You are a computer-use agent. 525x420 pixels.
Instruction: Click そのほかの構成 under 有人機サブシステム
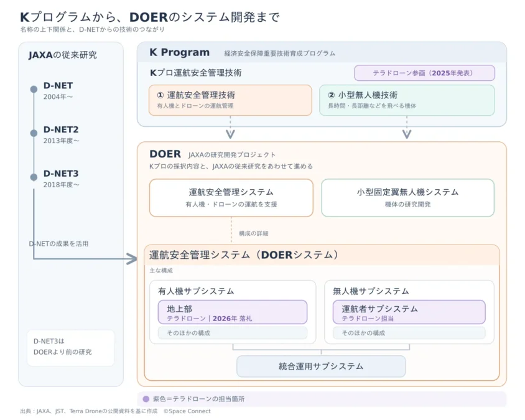233,333
